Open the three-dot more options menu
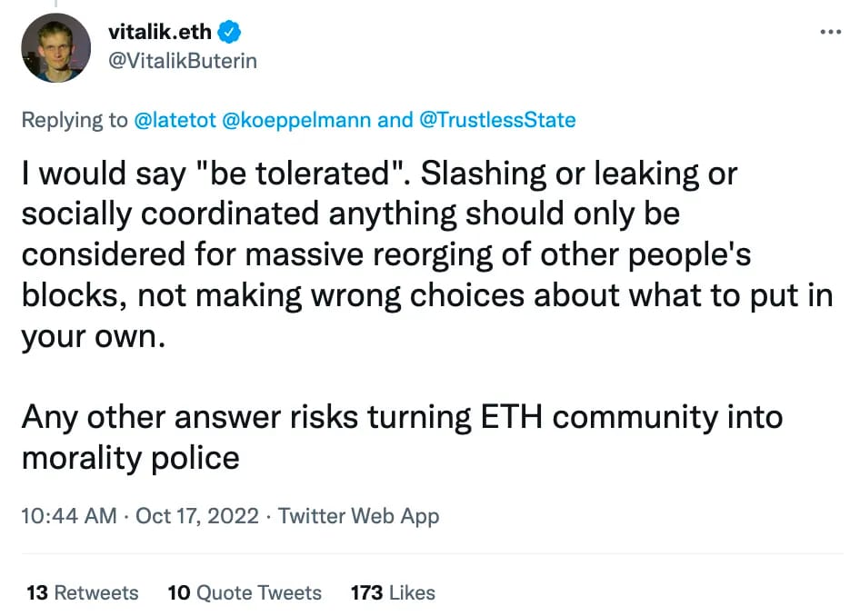860x616 pixels. tap(830, 32)
